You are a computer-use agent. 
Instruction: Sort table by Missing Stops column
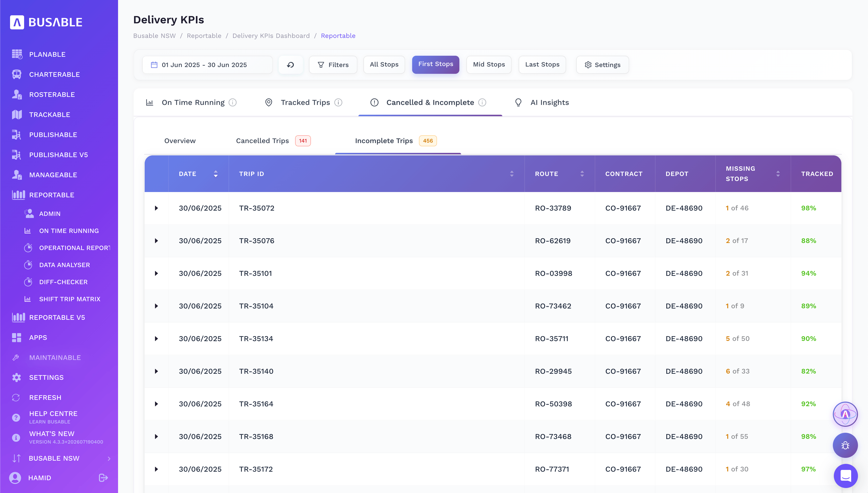point(778,174)
